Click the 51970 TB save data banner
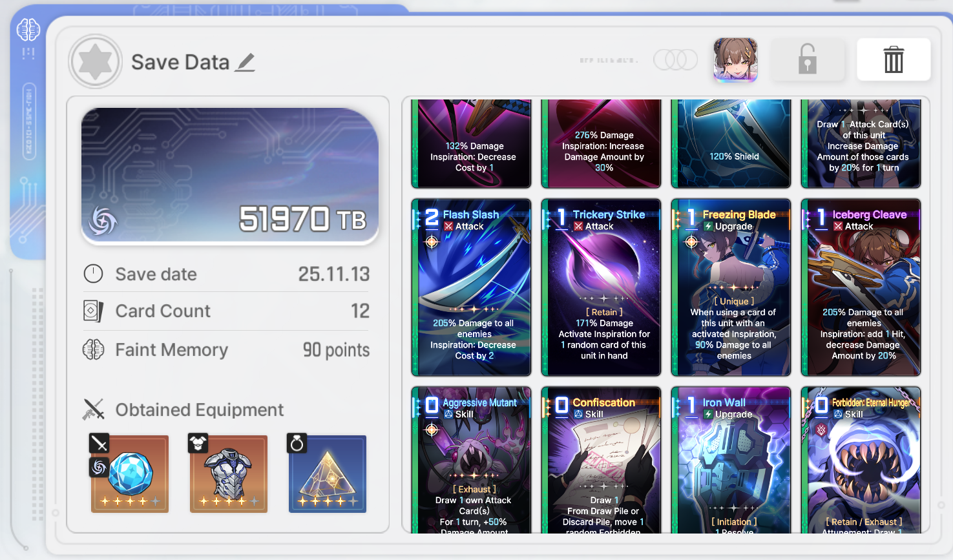Screen dimensions: 953x560 point(230,176)
